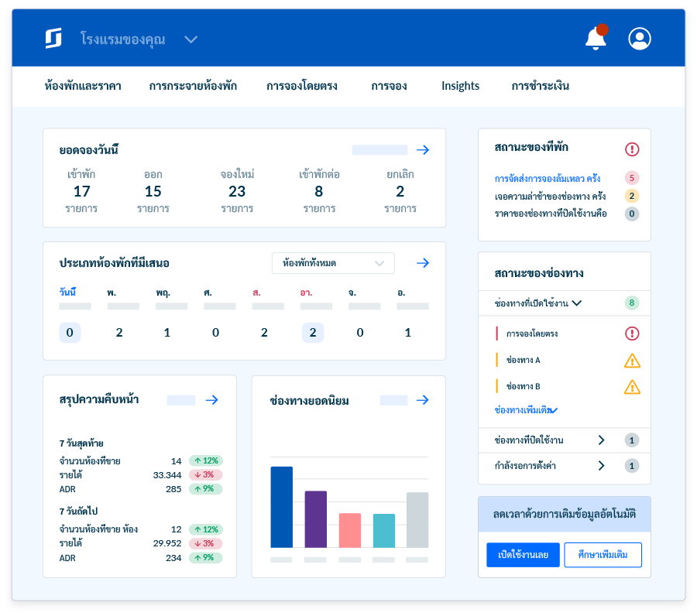Click the error icon next to การจองโดยตรง
The image size is (697, 616).
pos(633,333)
